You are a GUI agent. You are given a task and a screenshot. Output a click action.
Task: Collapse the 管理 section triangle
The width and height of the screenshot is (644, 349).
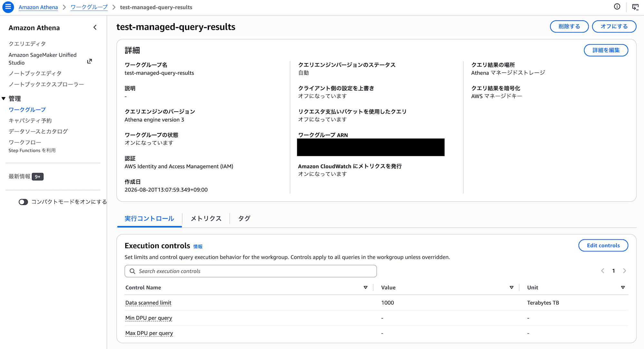point(4,99)
